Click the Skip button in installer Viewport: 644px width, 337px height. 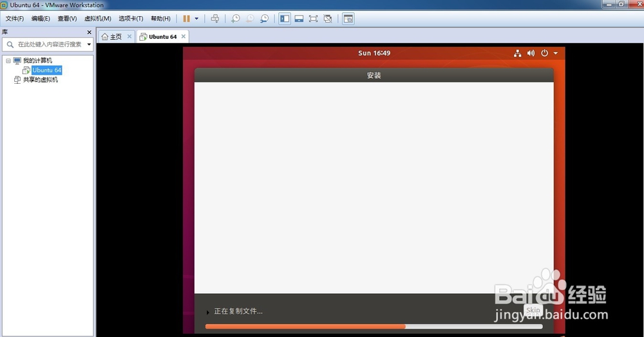click(533, 311)
